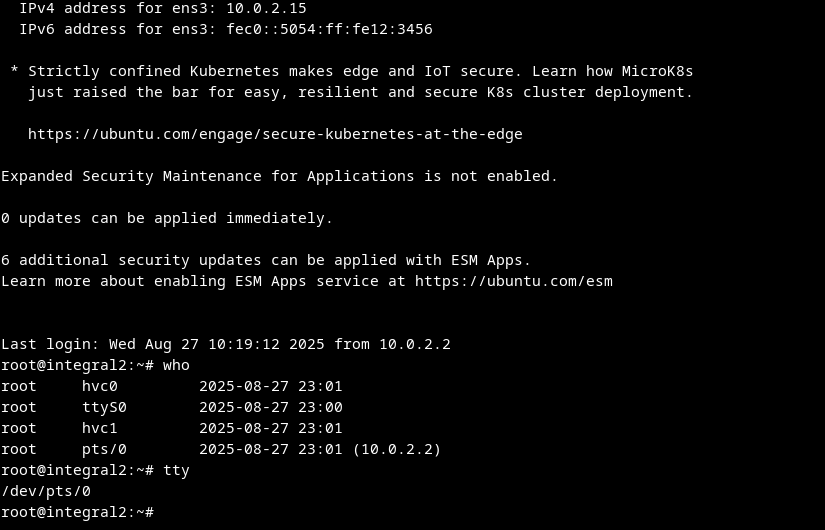Screen dimensions: 825x530
Task: Click the typed "who" command
Action: click(176, 365)
